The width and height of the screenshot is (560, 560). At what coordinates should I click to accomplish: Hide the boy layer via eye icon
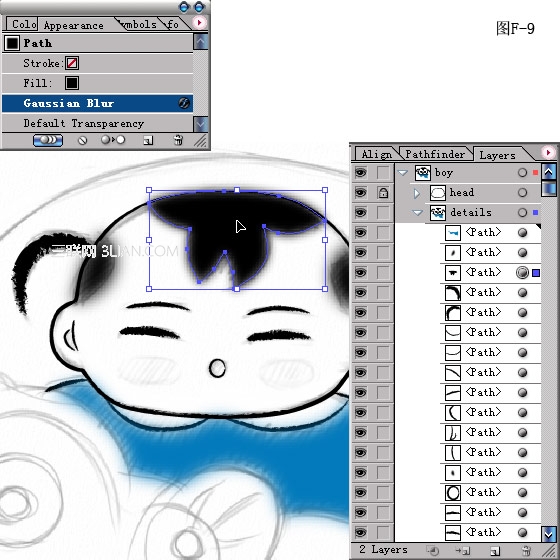point(361,173)
